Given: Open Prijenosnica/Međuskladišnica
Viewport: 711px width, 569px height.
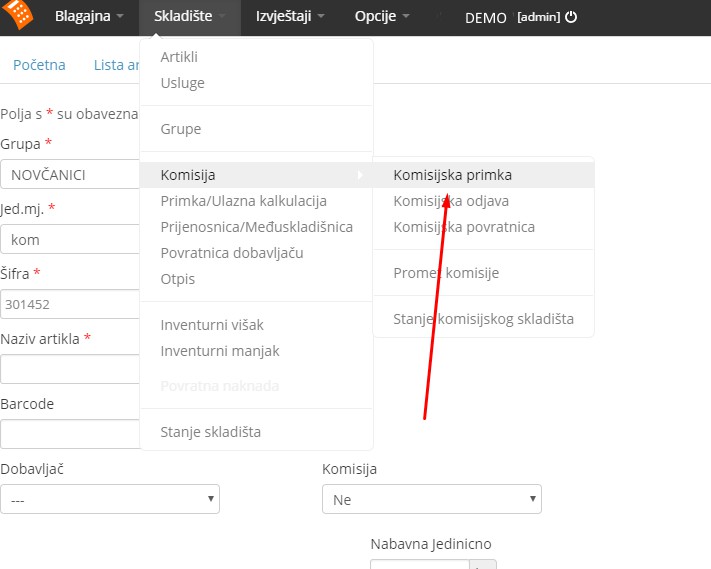Looking at the screenshot, I should pos(257,227).
